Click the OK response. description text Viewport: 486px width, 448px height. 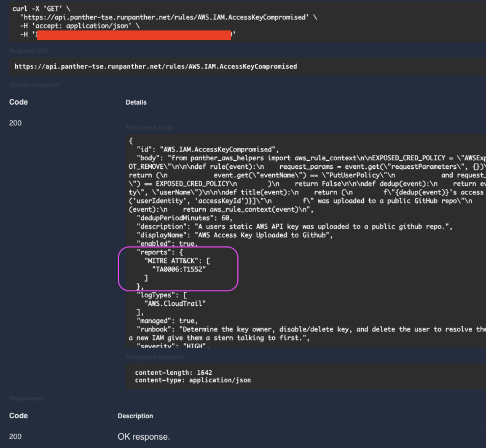pyautogui.click(x=144, y=437)
